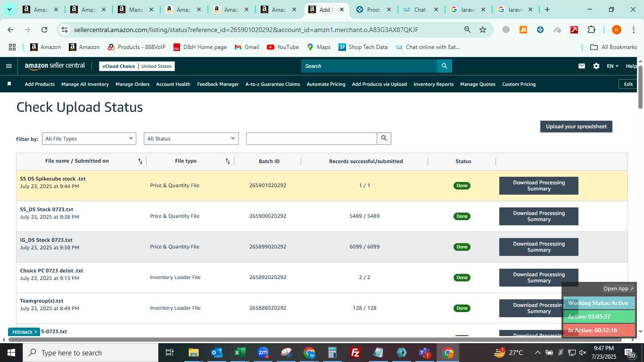Bookmark this page with the star icon

(483, 30)
